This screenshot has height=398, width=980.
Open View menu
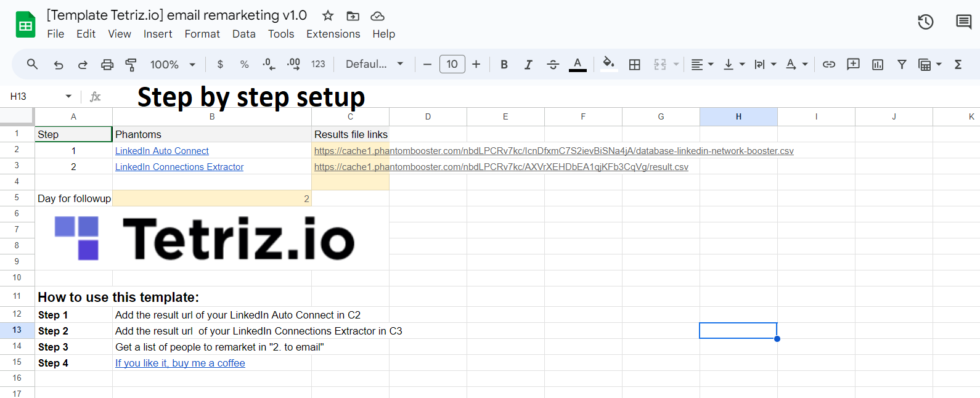pyautogui.click(x=120, y=34)
